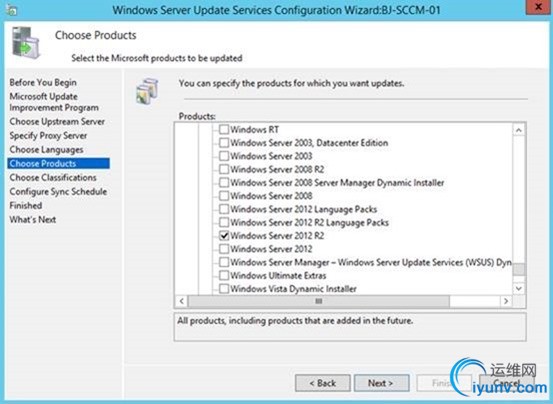Go to Choose Languages step

coord(47,149)
